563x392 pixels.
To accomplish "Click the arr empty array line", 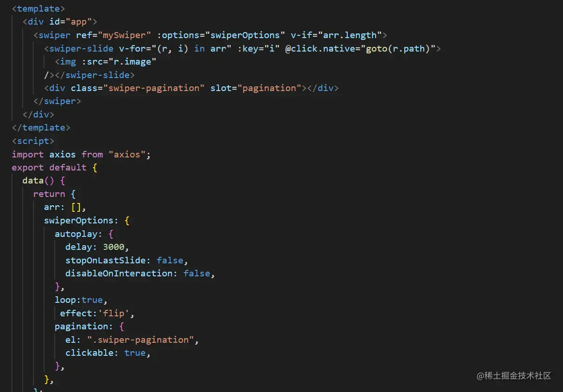I will tap(65, 207).
